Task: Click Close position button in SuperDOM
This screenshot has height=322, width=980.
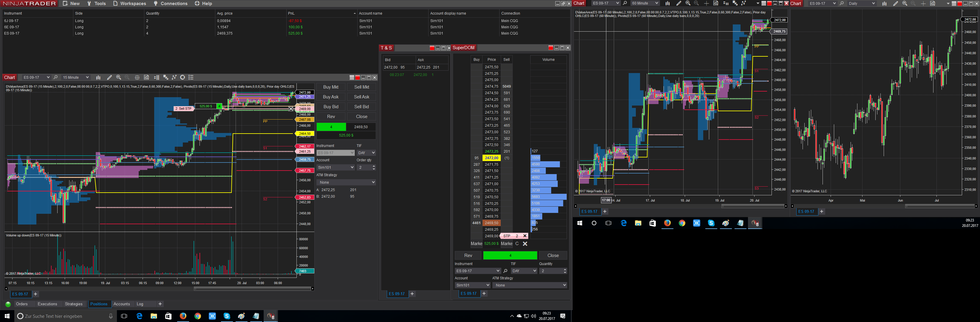Action: click(553, 256)
